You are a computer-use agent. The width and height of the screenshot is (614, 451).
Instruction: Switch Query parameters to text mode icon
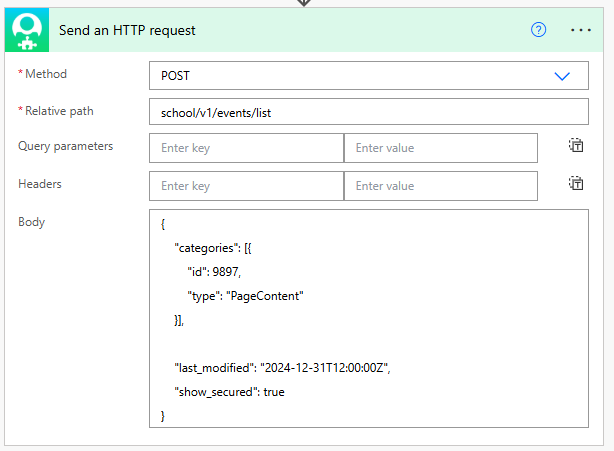click(x=576, y=146)
